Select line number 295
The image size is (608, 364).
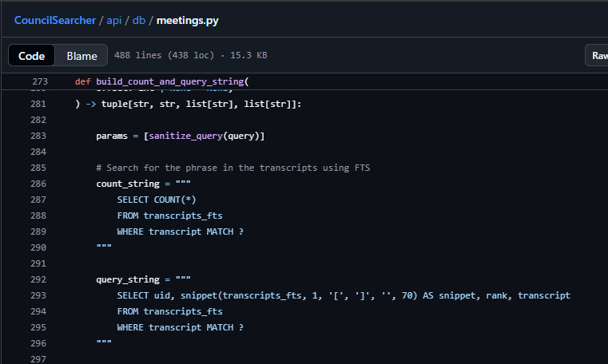click(38, 327)
